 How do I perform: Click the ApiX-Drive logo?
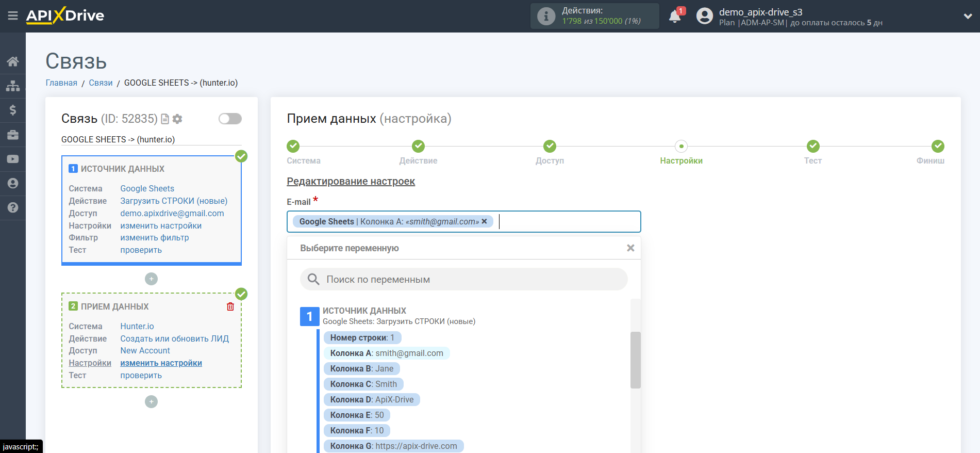65,15
